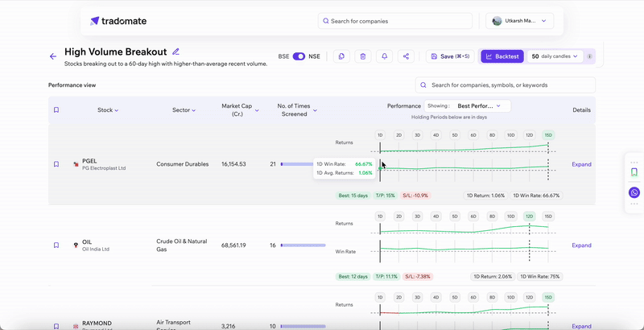Click the 1D Return: 2.06% tag
This screenshot has height=330, width=644.
(493, 277)
